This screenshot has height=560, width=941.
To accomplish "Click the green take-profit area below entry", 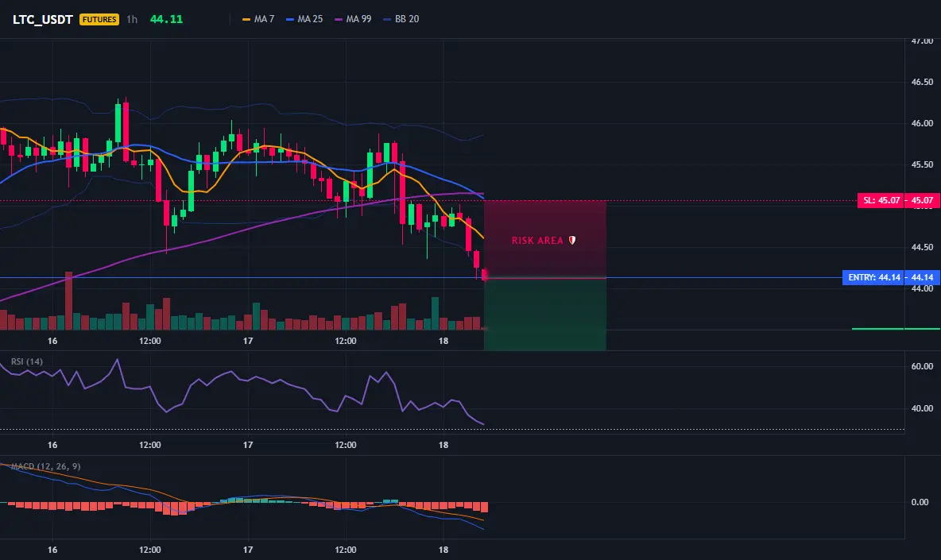I will (545, 315).
